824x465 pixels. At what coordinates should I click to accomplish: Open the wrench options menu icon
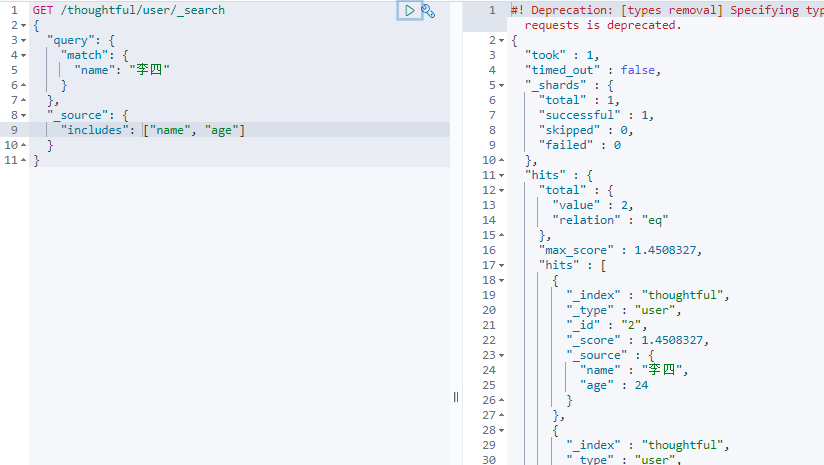[428, 11]
